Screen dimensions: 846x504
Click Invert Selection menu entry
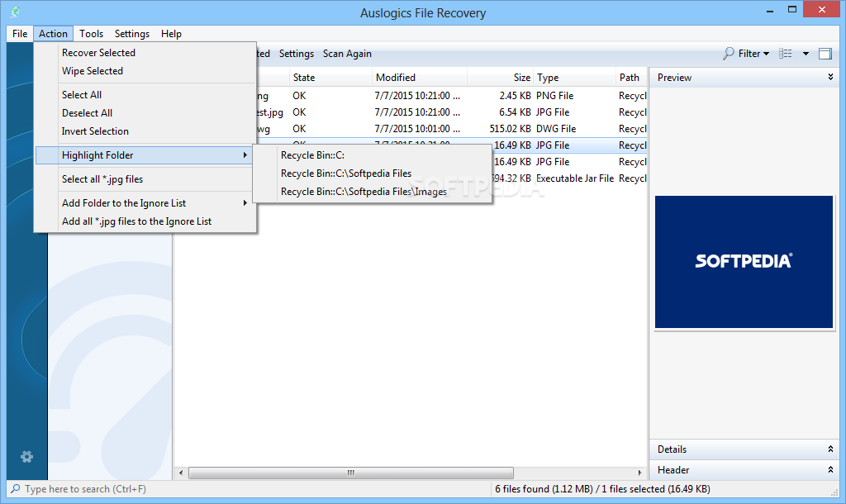(x=145, y=131)
